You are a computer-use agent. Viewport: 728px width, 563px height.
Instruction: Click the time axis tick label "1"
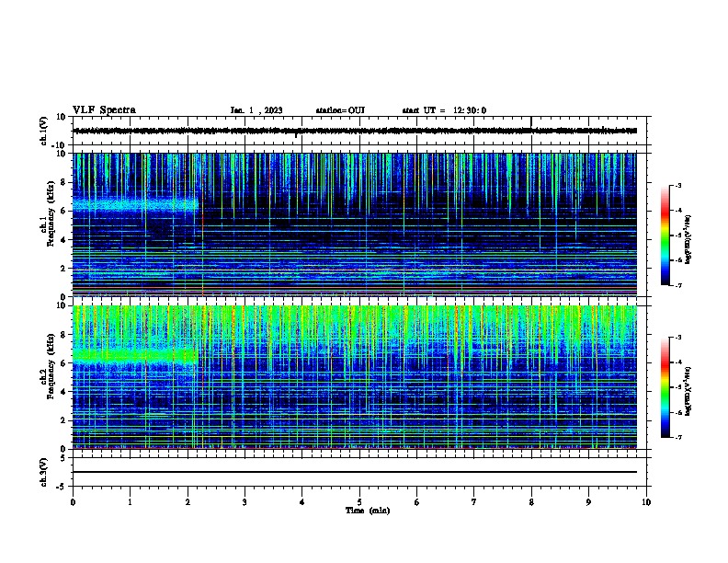click(x=130, y=502)
